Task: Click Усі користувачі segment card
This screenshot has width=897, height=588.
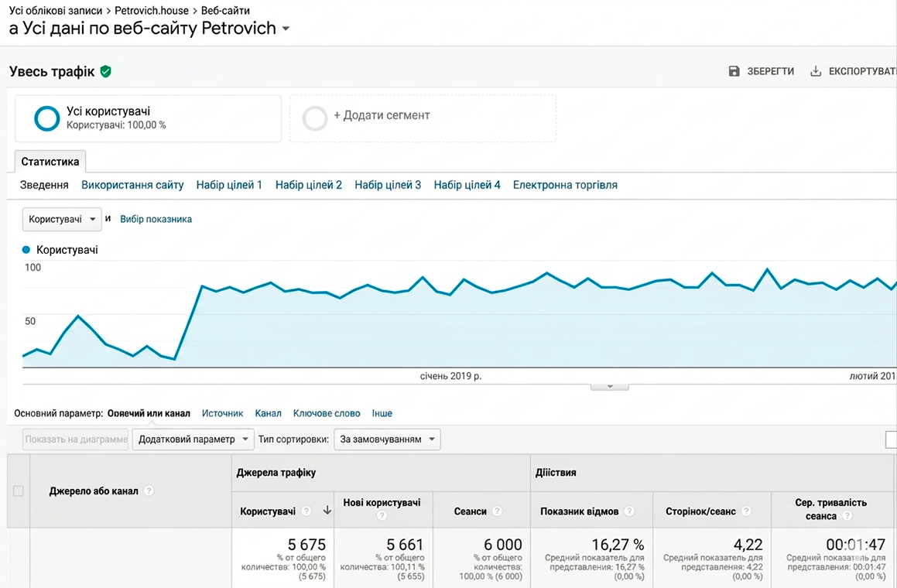Action: click(148, 118)
